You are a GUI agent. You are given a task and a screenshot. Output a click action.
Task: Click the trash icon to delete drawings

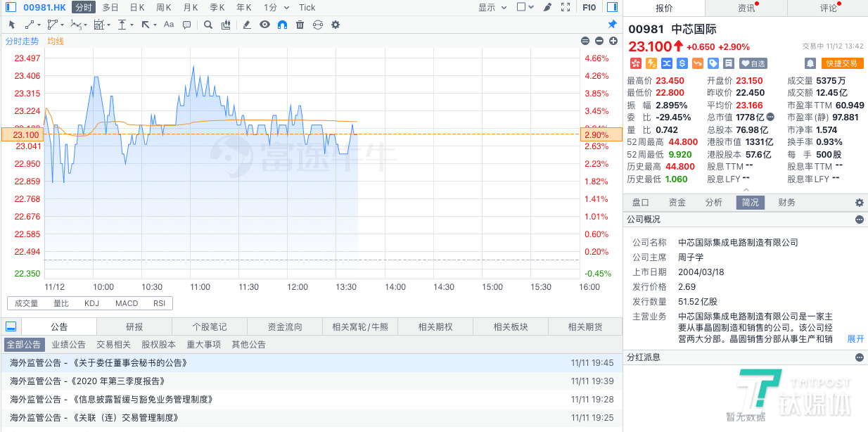click(x=298, y=24)
